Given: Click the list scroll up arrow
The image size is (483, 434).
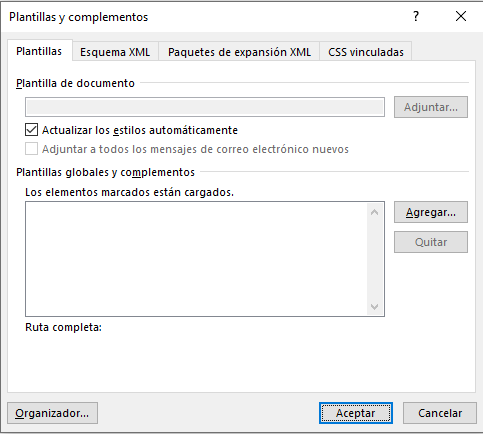Looking at the screenshot, I should coord(375,212).
